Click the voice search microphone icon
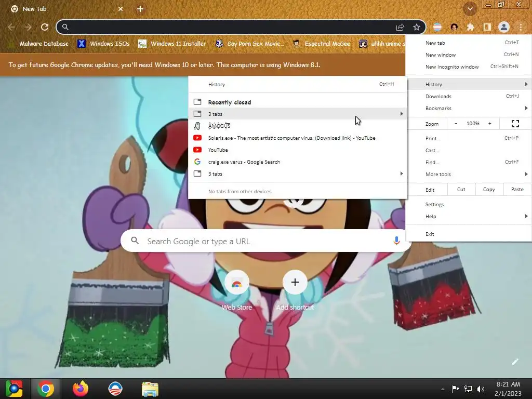Viewport: 532px width, 399px height. [396, 241]
